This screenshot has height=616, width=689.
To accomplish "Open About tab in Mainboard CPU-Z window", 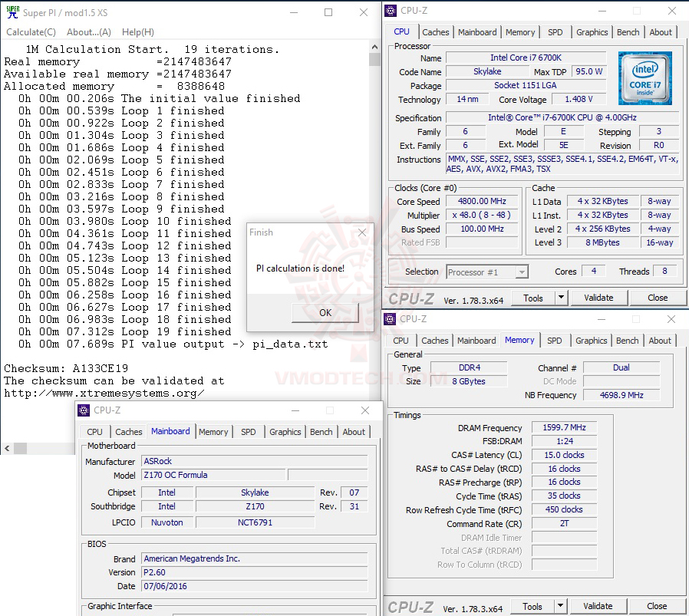I will 354,433.
